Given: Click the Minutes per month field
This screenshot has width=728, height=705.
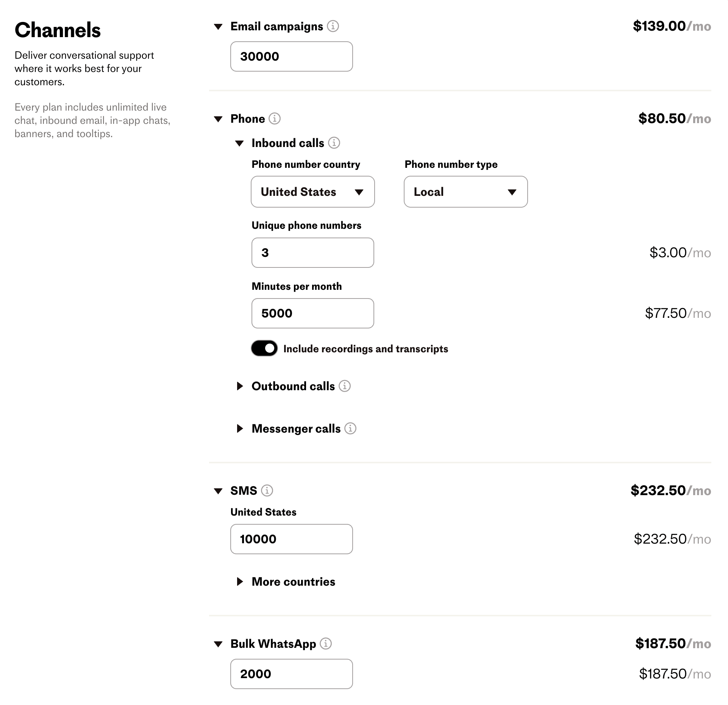Looking at the screenshot, I should pos(312,313).
